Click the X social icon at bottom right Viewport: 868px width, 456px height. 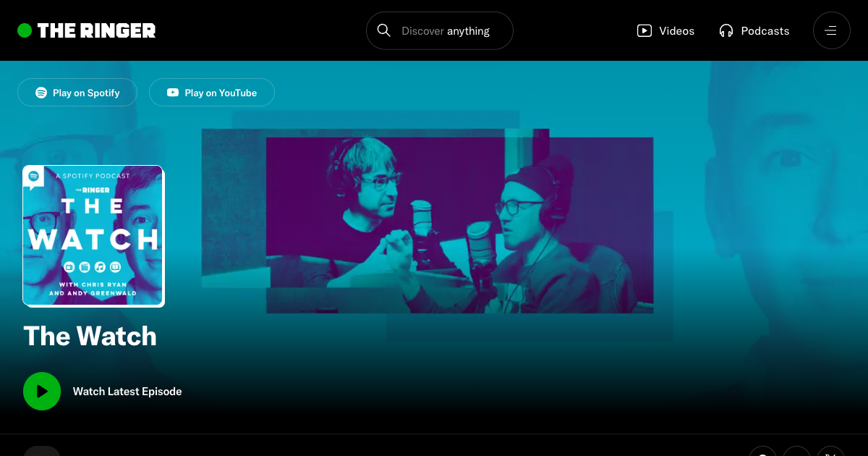pos(831,452)
